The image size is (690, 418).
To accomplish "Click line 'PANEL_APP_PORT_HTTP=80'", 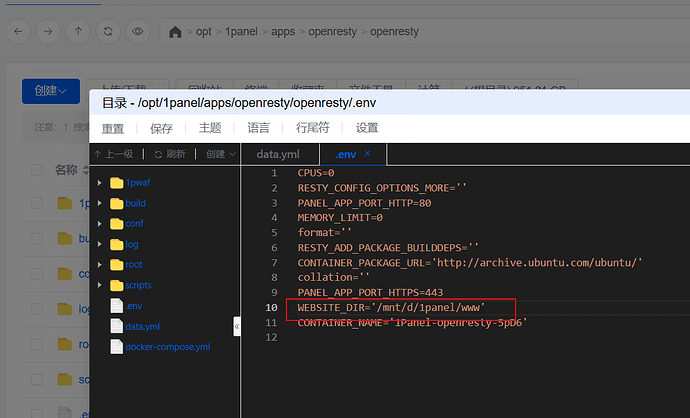I will coord(364,203).
